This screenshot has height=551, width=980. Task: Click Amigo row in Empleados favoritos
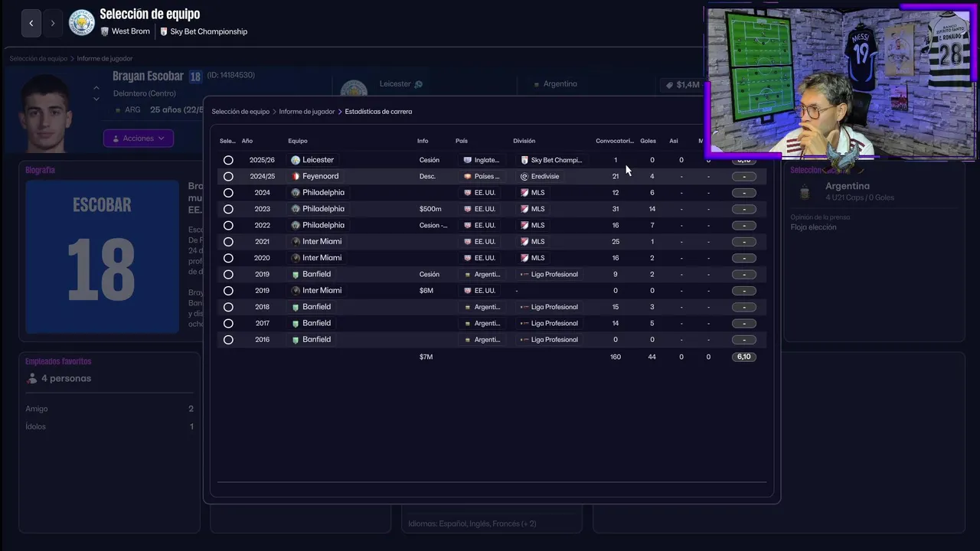point(109,409)
